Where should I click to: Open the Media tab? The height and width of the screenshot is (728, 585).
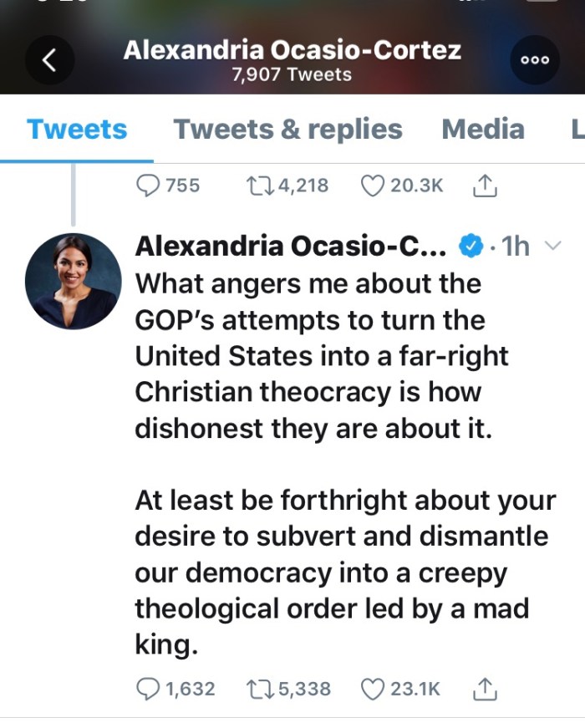[483, 130]
